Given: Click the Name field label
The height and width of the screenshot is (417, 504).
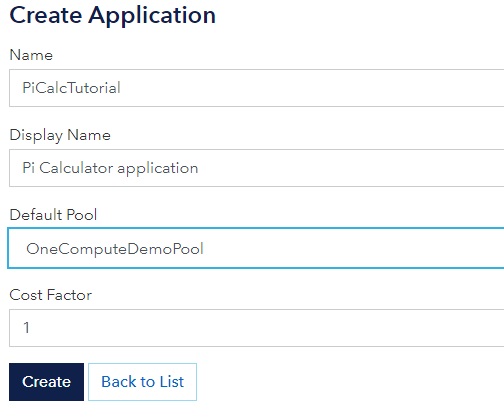Looking at the screenshot, I should pos(31,55).
